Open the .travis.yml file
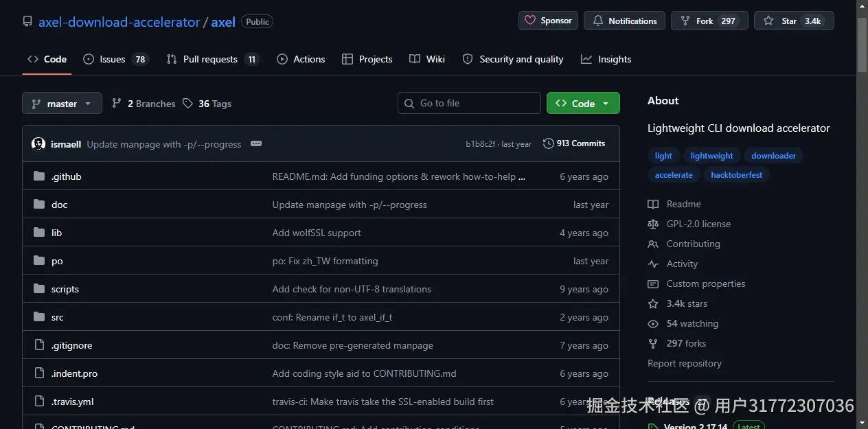Viewport: 868px width, 429px height. (73, 402)
